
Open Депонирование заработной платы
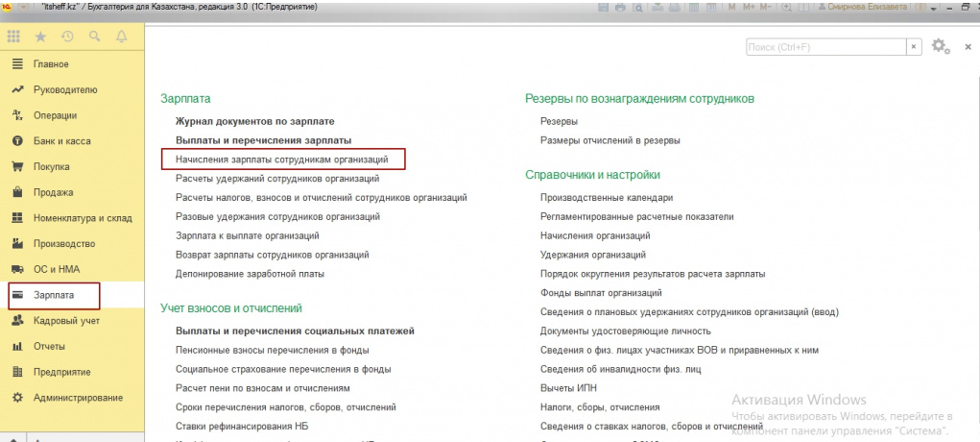(250, 274)
